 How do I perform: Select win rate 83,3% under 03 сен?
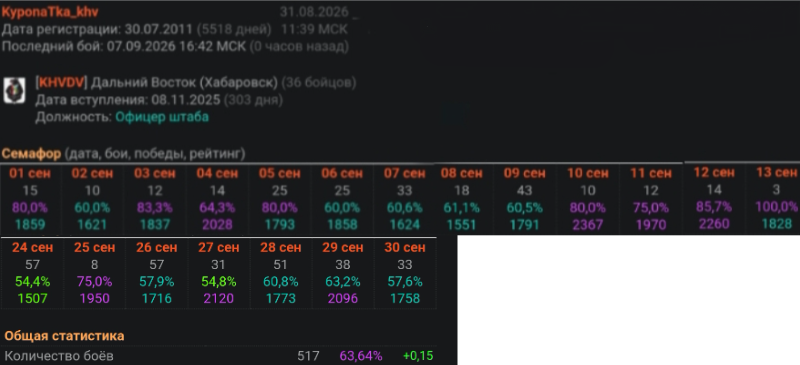(x=155, y=208)
